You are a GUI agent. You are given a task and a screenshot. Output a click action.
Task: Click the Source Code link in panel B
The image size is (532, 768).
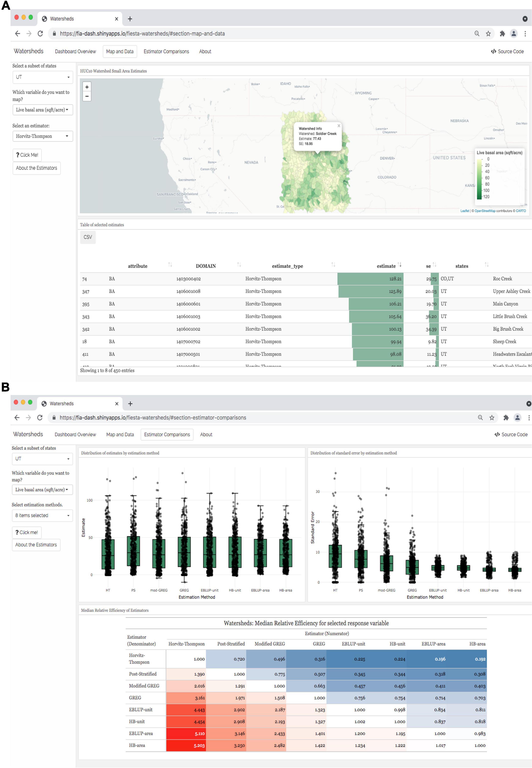[511, 434]
